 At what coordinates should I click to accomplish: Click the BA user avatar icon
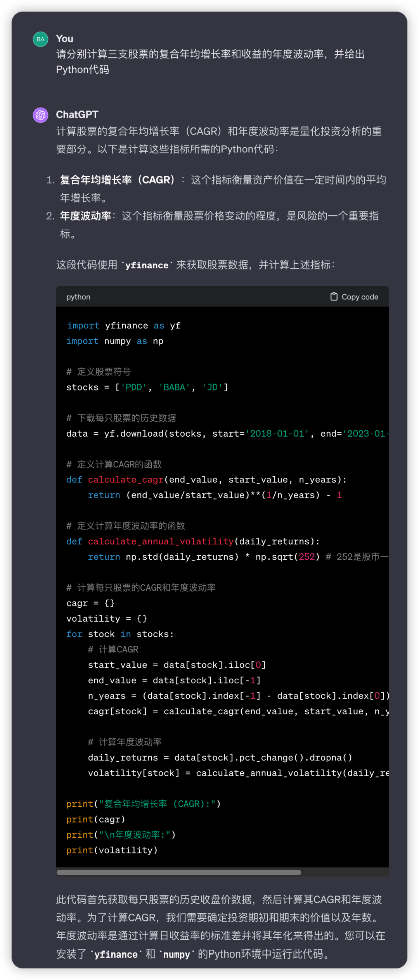(40, 39)
